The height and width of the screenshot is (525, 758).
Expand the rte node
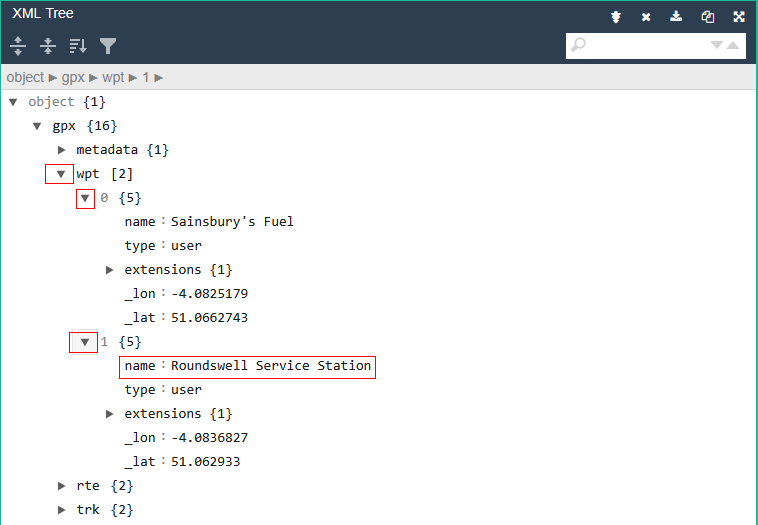click(x=62, y=486)
